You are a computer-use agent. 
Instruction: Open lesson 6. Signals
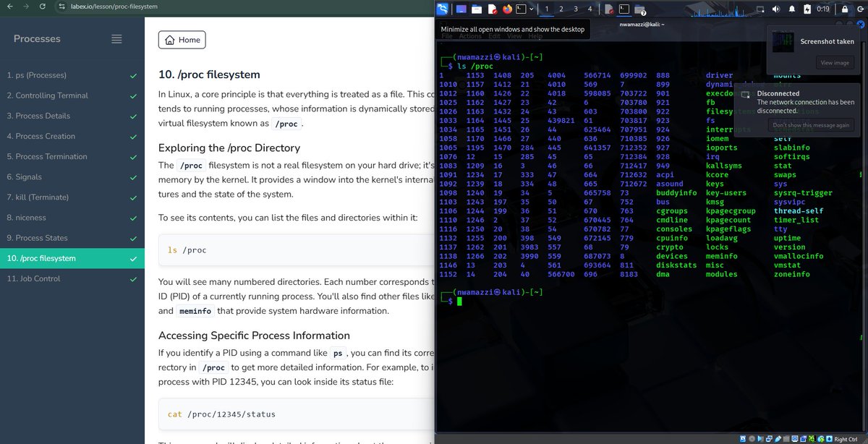tap(72, 176)
